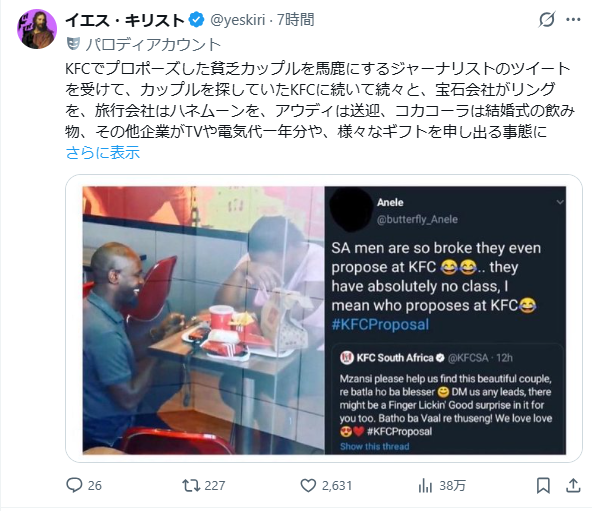Click the パロディアカウント label
This screenshot has width=592, height=511.
(x=153, y=45)
